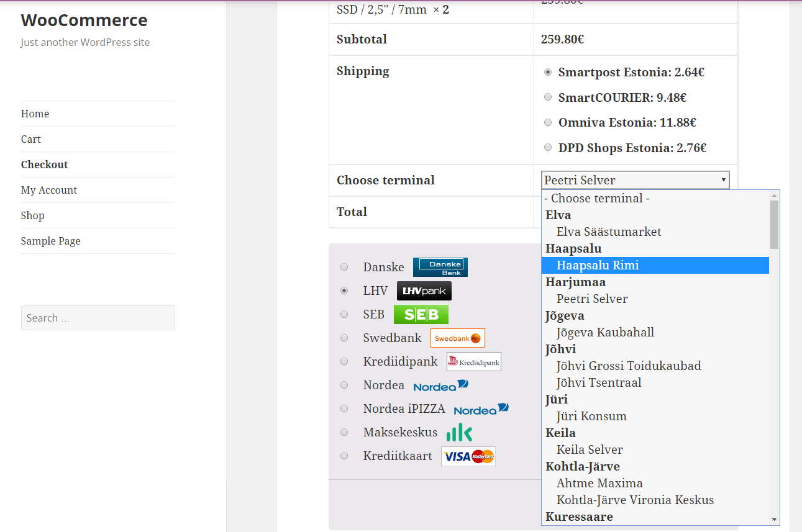Image resolution: width=802 pixels, height=532 pixels.
Task: Click the Subtotal amount 259.80€
Action: click(562, 39)
